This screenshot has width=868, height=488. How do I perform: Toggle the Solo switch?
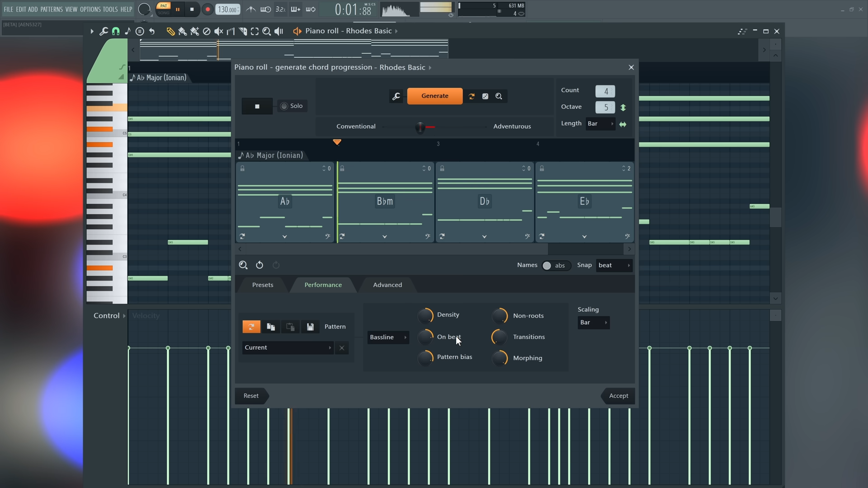292,106
